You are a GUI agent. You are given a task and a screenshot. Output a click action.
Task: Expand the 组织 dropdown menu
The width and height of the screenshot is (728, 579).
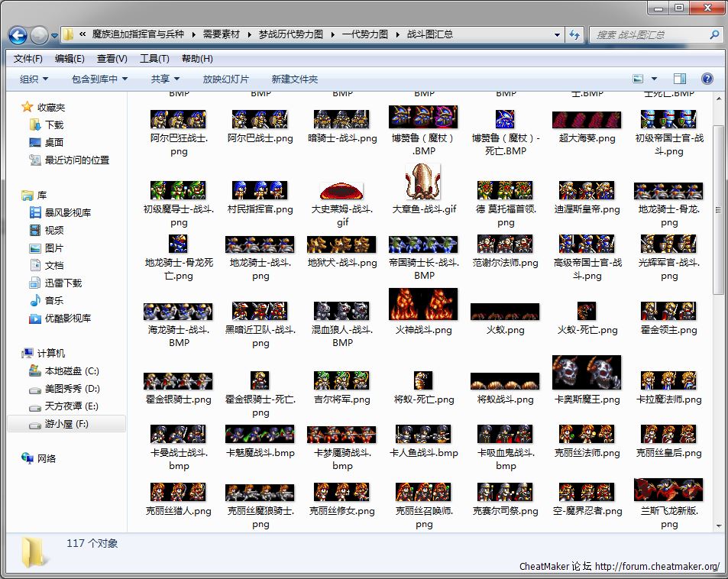pos(34,79)
